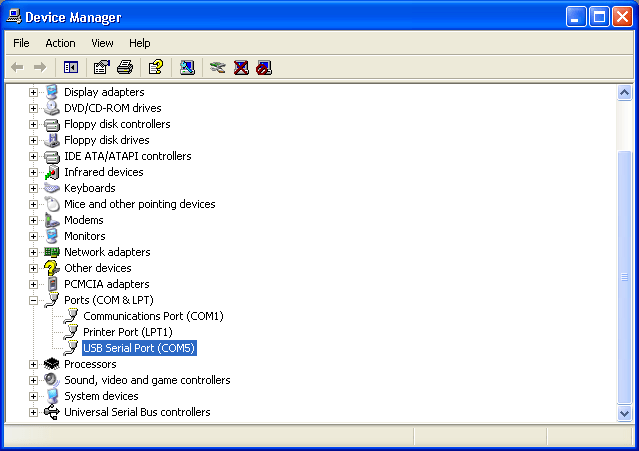Click the Print toolbar icon
639x451 pixels.
point(125,67)
